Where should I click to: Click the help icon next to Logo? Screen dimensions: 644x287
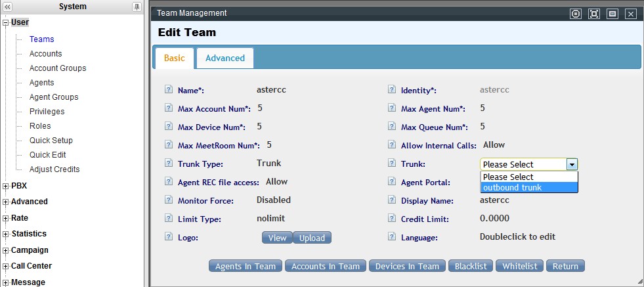pos(168,237)
